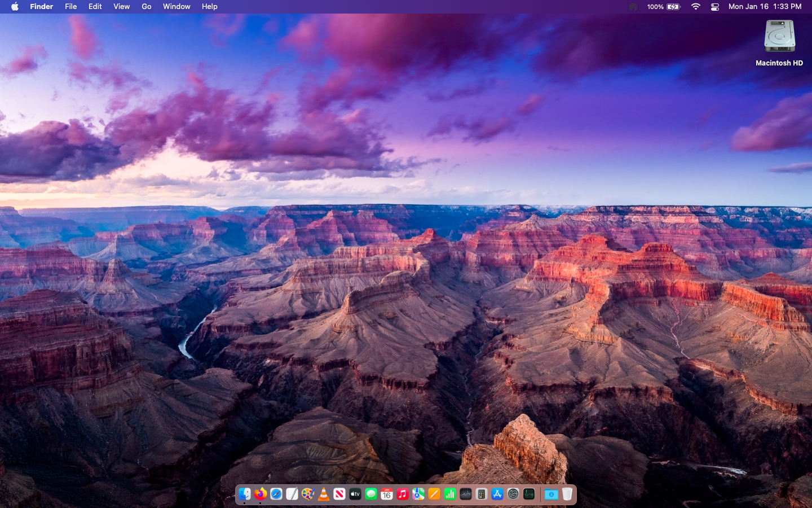This screenshot has width=812, height=508.
Task: Open the Go menu
Action: coord(146,7)
